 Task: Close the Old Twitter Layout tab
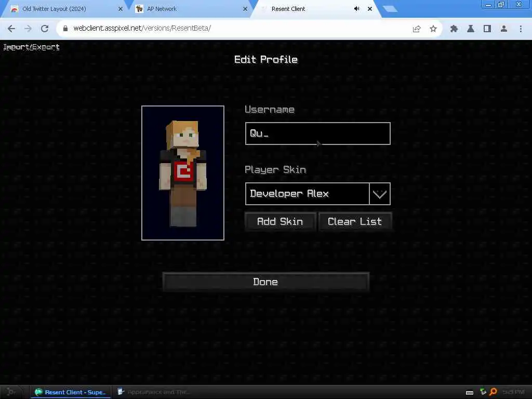tap(121, 9)
